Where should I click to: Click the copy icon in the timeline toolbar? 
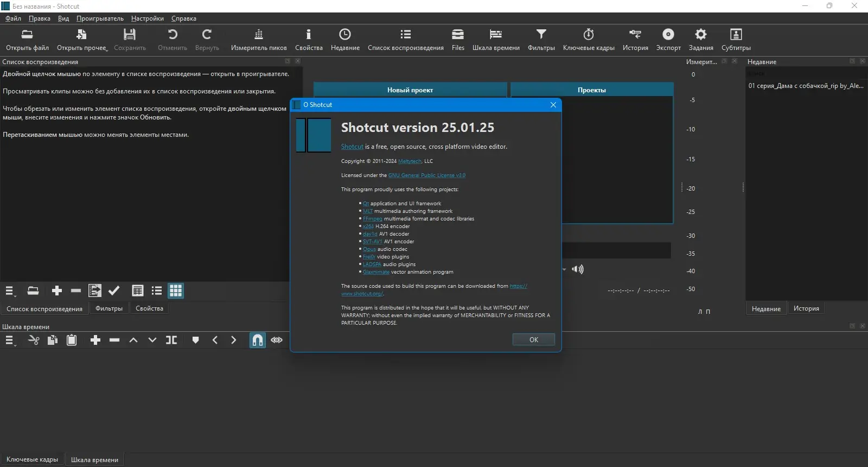click(x=53, y=340)
